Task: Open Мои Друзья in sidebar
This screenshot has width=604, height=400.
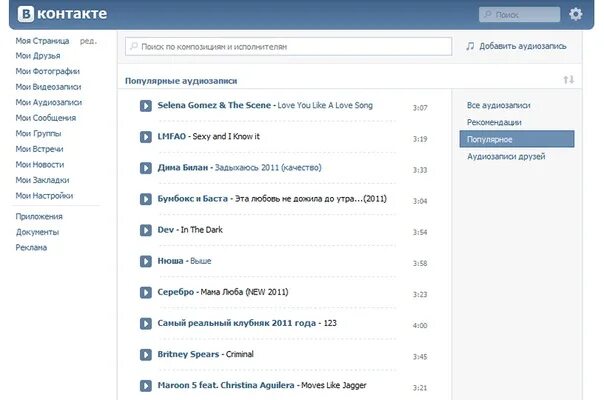Action: (38, 56)
